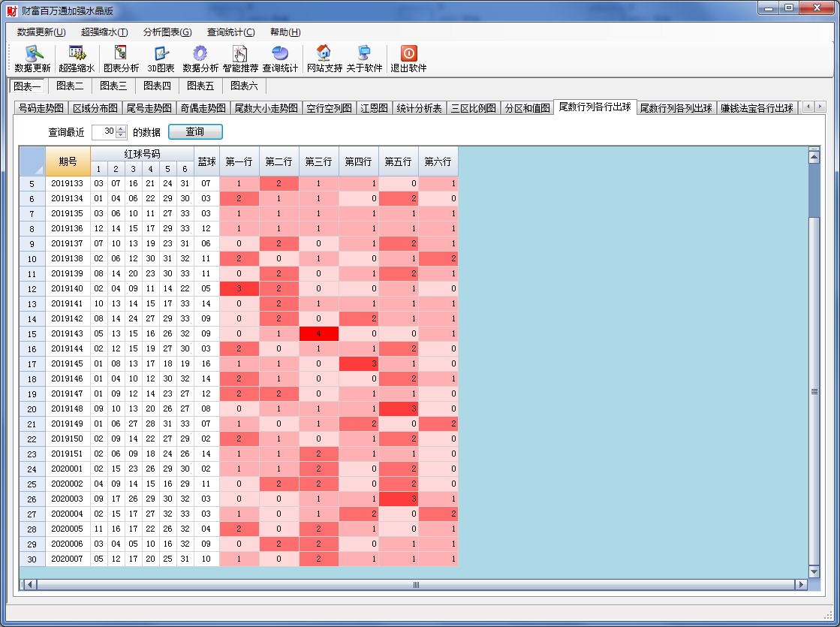Increase the query count spinner value
Image resolution: width=840 pixels, height=627 pixels.
tap(122, 128)
